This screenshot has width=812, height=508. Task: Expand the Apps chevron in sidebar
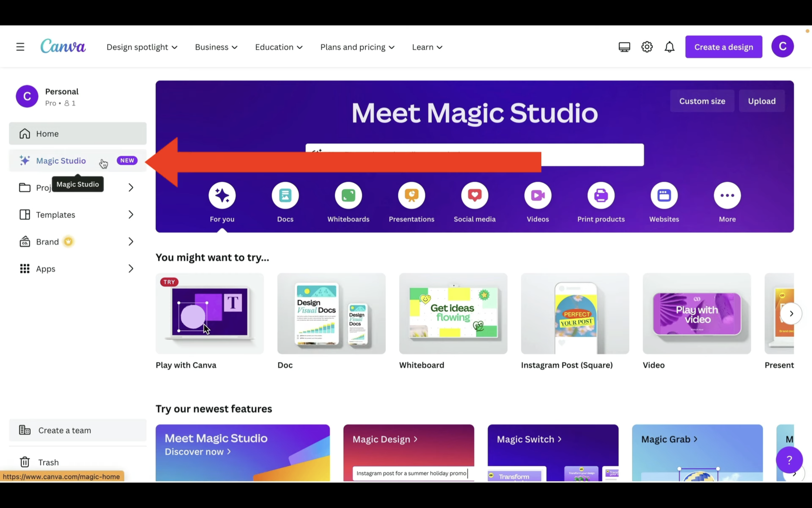click(x=131, y=268)
